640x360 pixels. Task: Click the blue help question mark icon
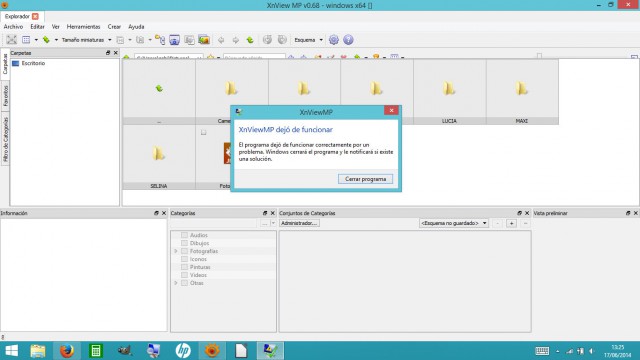tap(348, 40)
